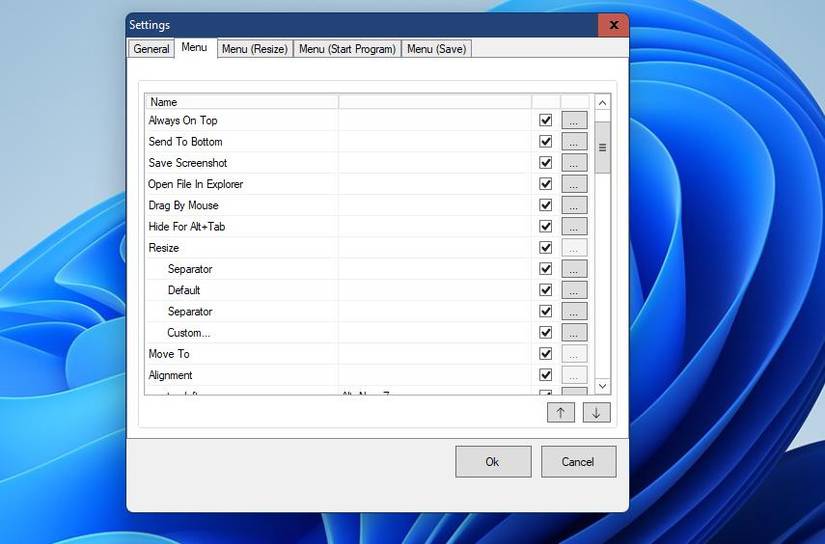Open ellipsis options for Drag By Mouse
The image size is (825, 544).
click(x=574, y=205)
